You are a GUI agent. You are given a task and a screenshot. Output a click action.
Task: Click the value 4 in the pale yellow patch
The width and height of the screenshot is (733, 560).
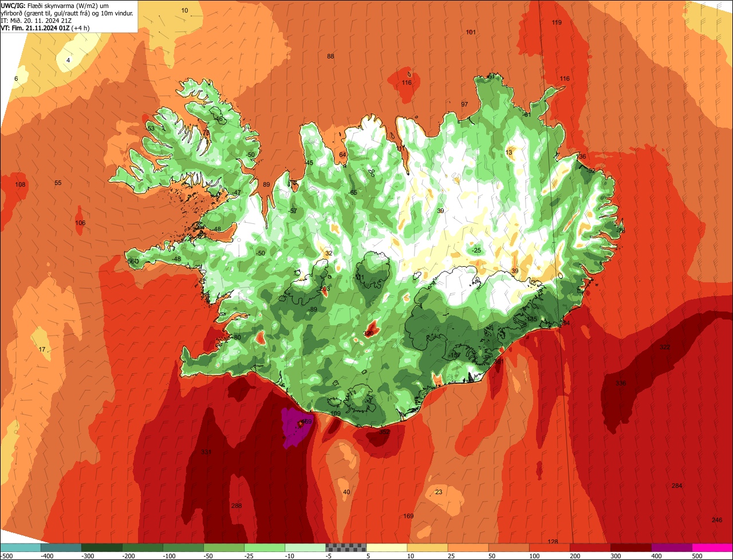click(68, 60)
